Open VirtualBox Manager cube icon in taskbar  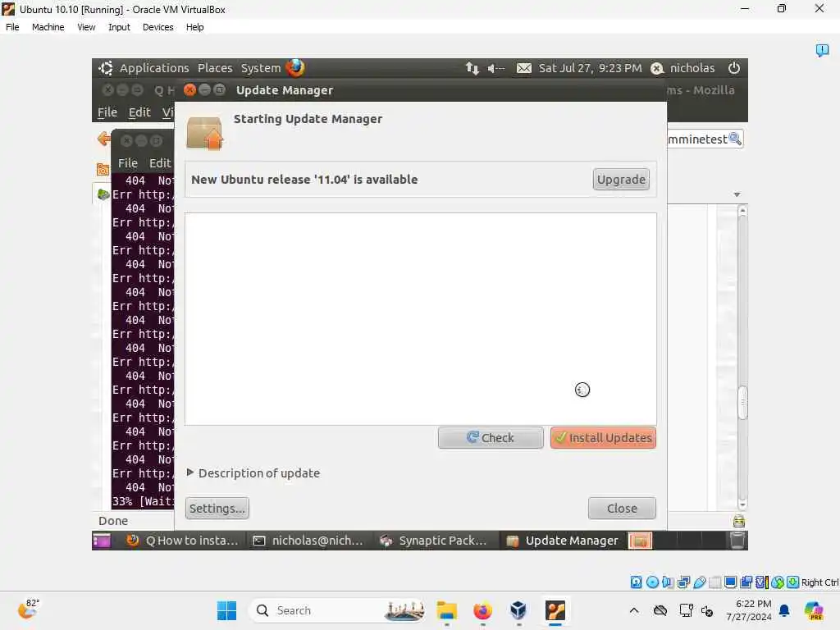pyautogui.click(x=518, y=610)
